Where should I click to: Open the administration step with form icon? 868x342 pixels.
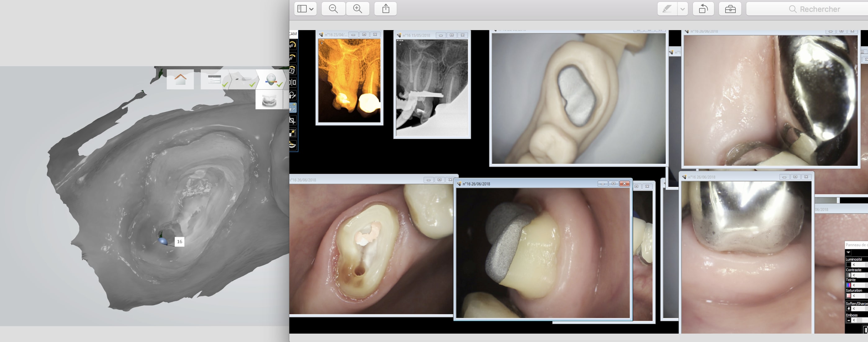click(215, 79)
